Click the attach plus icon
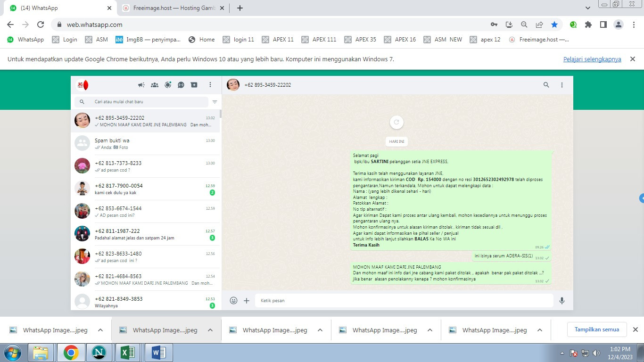This screenshot has height=362, width=644. coord(247,300)
